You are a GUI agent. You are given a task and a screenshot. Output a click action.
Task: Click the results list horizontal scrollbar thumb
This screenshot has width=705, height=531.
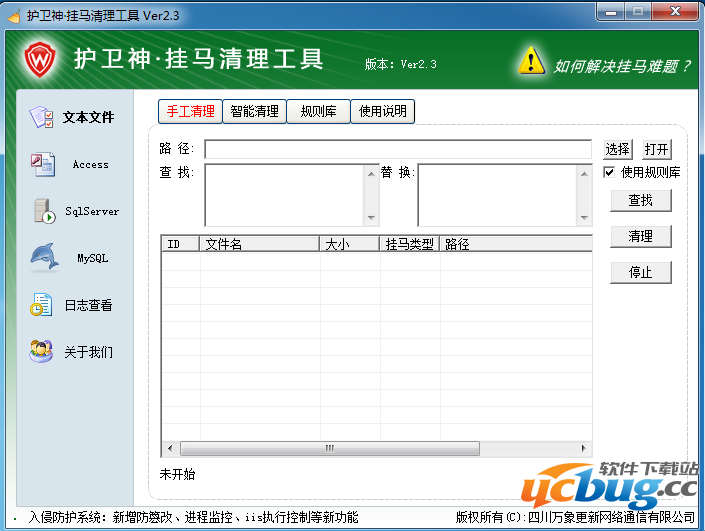pos(330,448)
